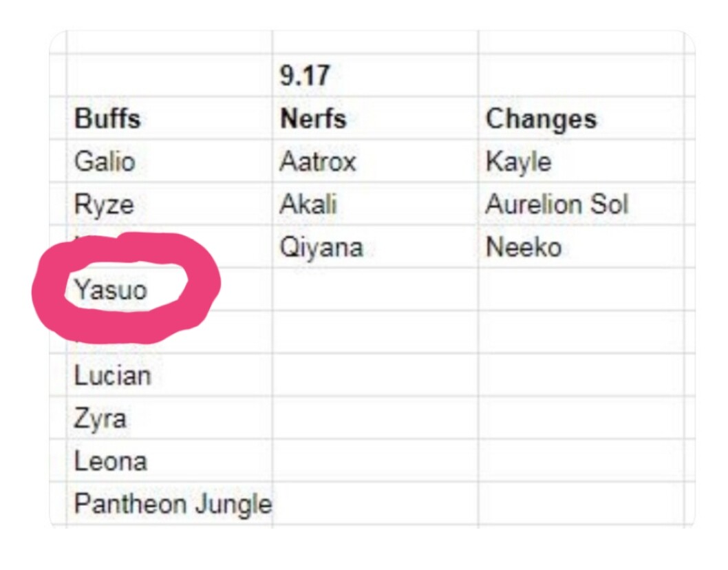The width and height of the screenshot is (728, 570).
Task: Select the Qiyana cell
Action: coord(375,246)
